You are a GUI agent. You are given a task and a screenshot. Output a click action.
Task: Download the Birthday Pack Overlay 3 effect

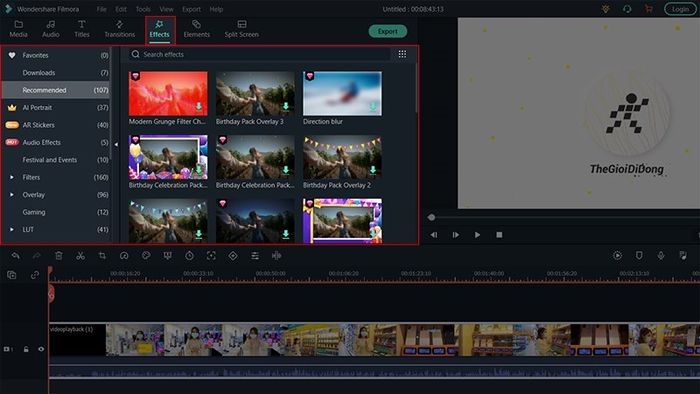point(286,107)
